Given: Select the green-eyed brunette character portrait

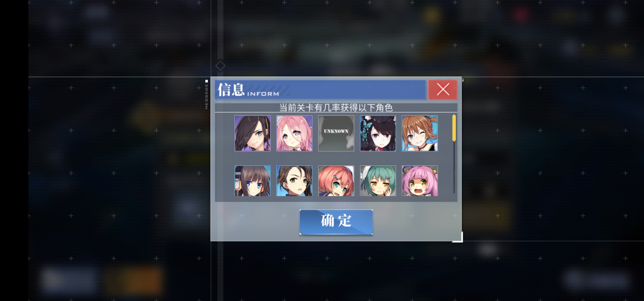Looking at the screenshot, I should (x=294, y=181).
